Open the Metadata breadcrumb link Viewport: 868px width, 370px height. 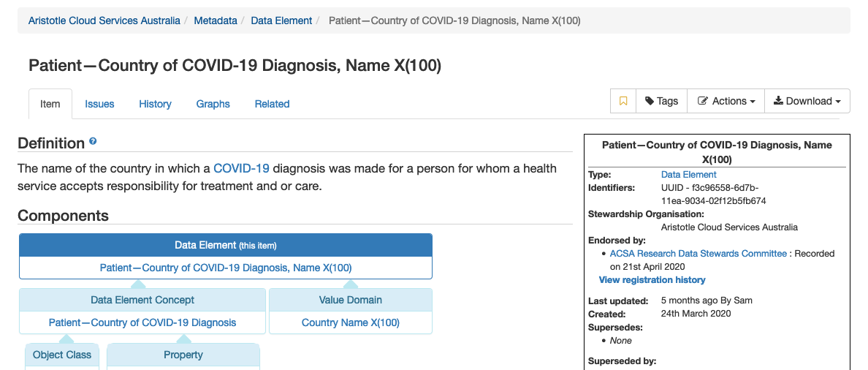pyautogui.click(x=216, y=20)
